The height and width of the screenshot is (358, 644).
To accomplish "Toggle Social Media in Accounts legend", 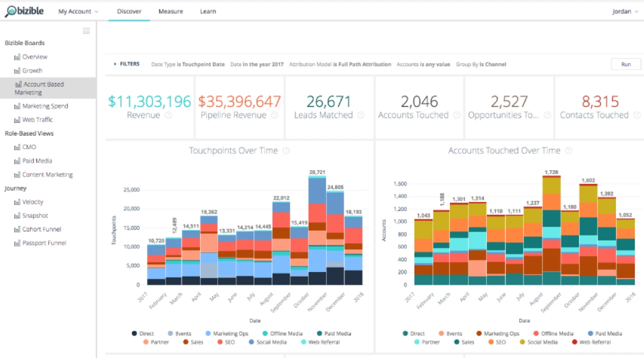I will (x=538, y=342).
